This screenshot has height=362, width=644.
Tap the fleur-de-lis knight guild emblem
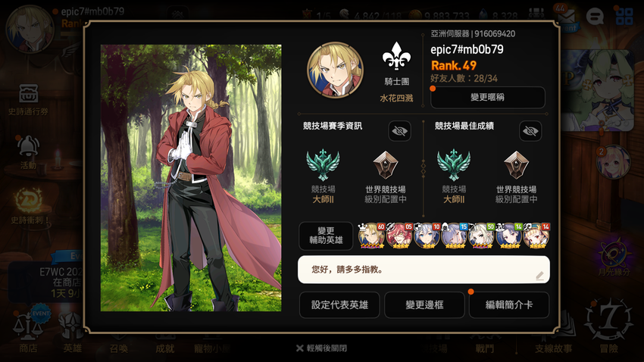tap(396, 57)
